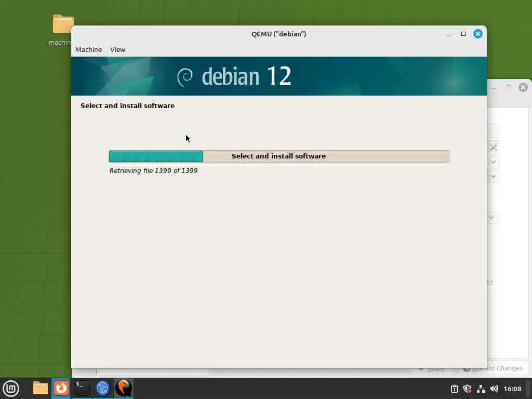
Task: Click the clock showing 16:08
Action: click(512, 389)
